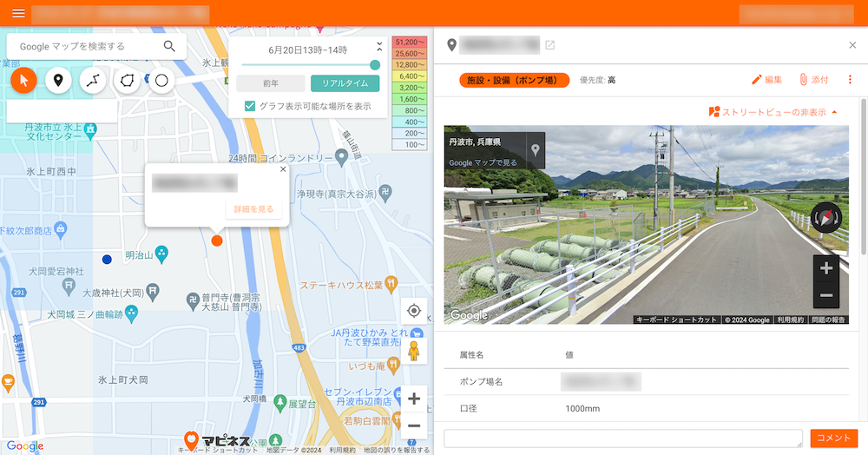Close the facility detail panel

(x=852, y=45)
